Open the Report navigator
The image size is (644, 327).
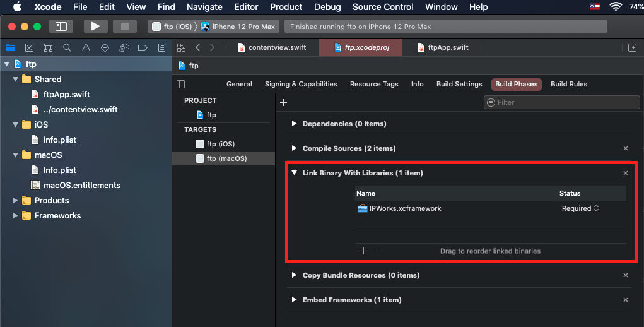pyautogui.click(x=162, y=47)
